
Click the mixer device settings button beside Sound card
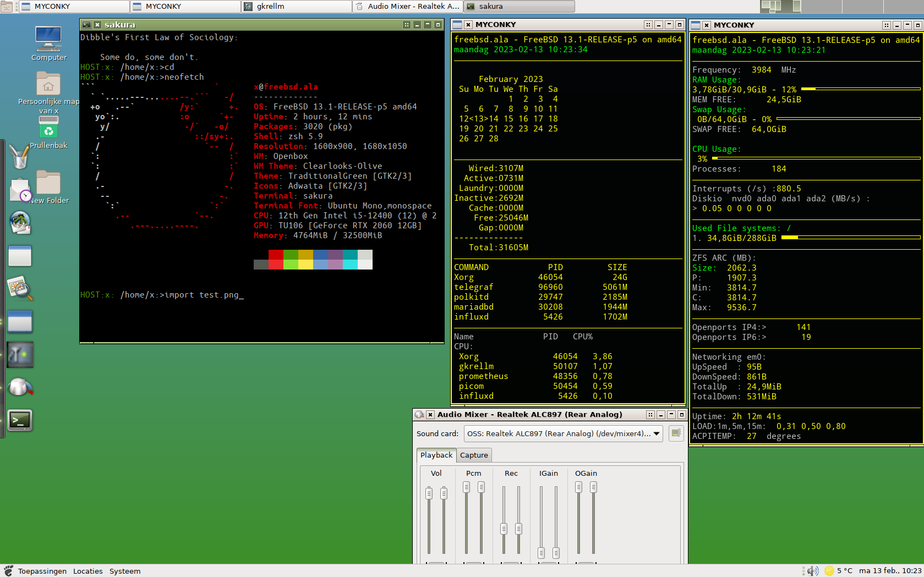[676, 433]
